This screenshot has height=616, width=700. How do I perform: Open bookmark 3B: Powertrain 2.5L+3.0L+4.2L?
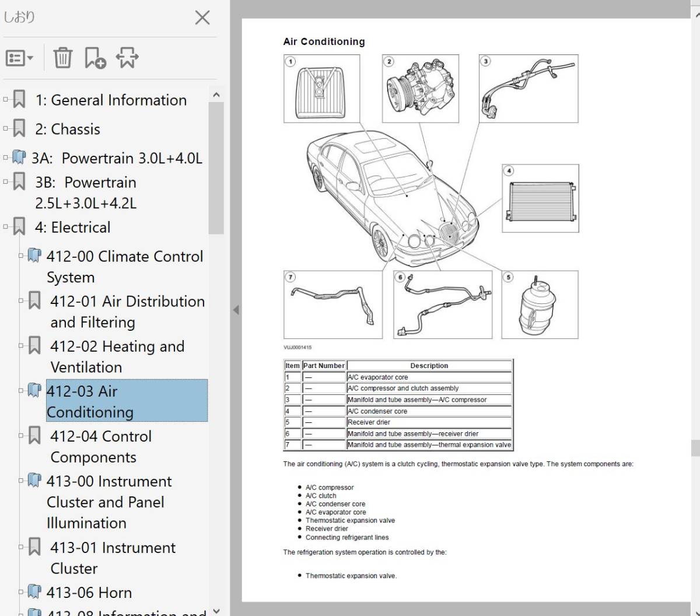tap(86, 192)
